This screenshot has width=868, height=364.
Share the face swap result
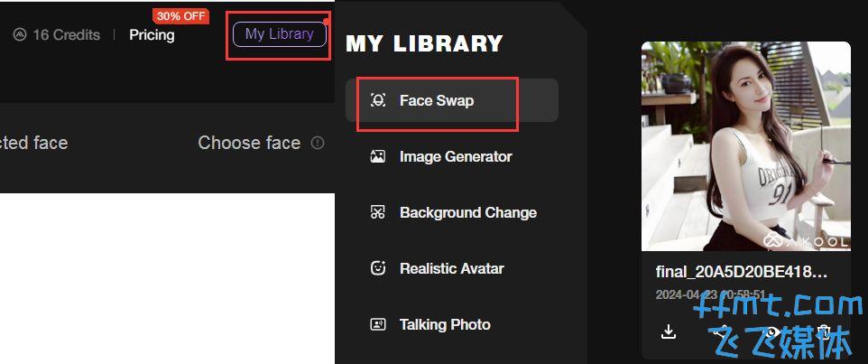point(720,331)
